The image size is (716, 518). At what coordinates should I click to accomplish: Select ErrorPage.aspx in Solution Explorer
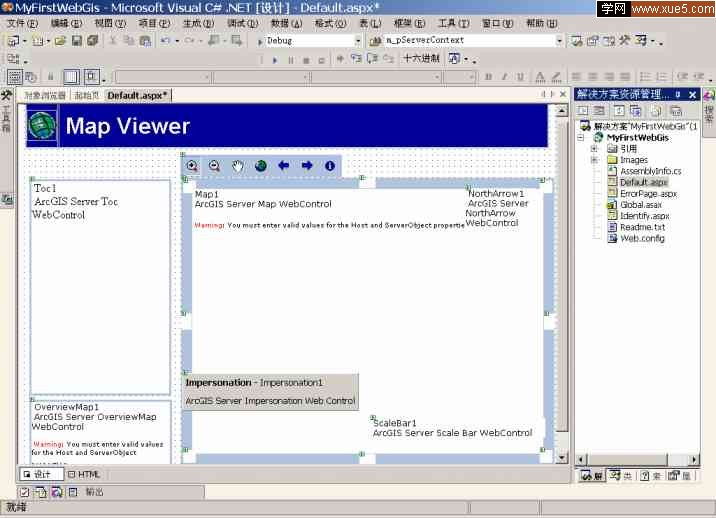coord(648,194)
